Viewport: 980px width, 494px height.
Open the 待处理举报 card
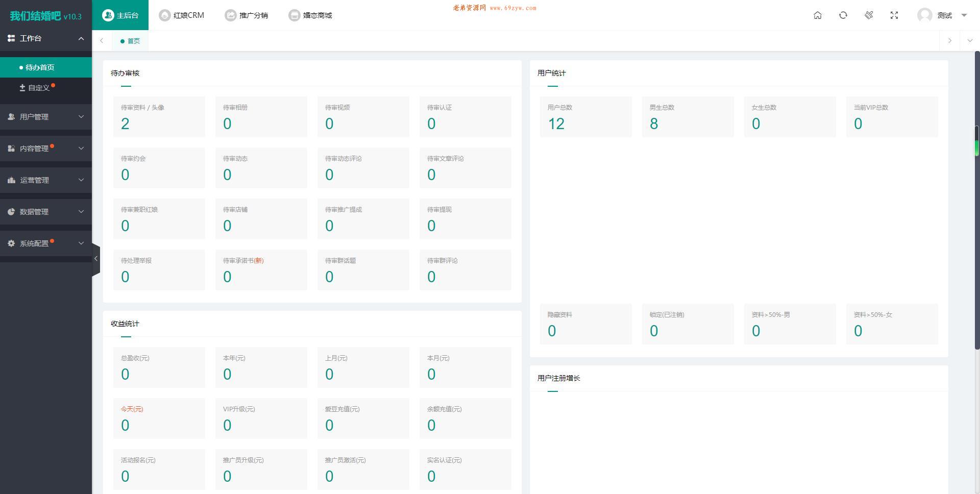coord(159,270)
